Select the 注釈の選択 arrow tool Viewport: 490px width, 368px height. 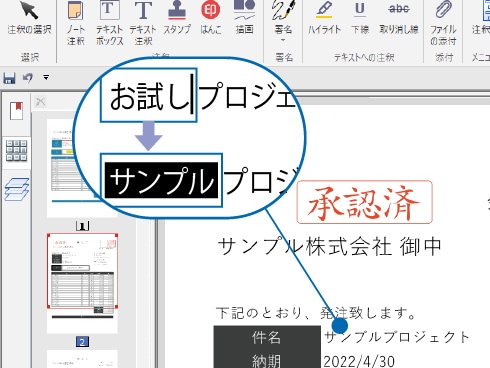29,18
